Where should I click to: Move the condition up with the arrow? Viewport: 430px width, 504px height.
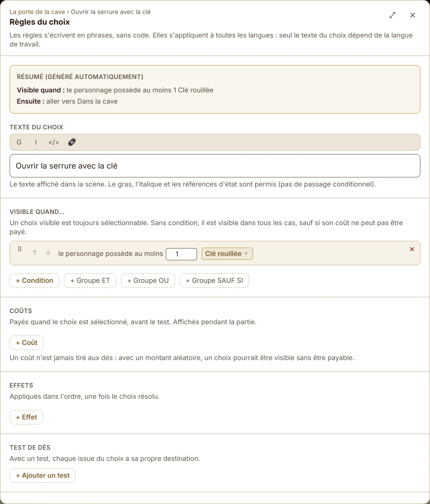pyautogui.click(x=35, y=253)
